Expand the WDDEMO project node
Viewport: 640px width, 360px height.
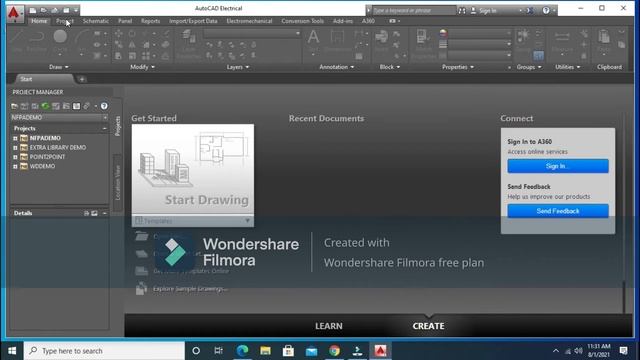pyautogui.click(x=15, y=167)
